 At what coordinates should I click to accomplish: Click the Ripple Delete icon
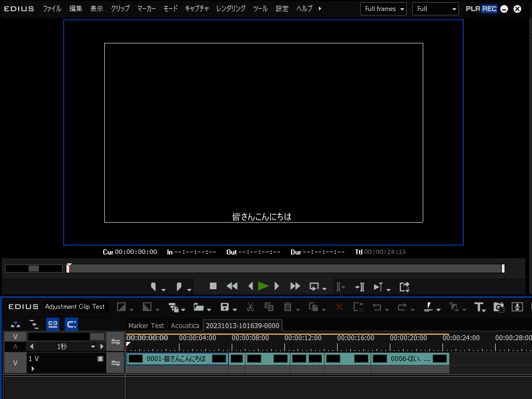359,307
